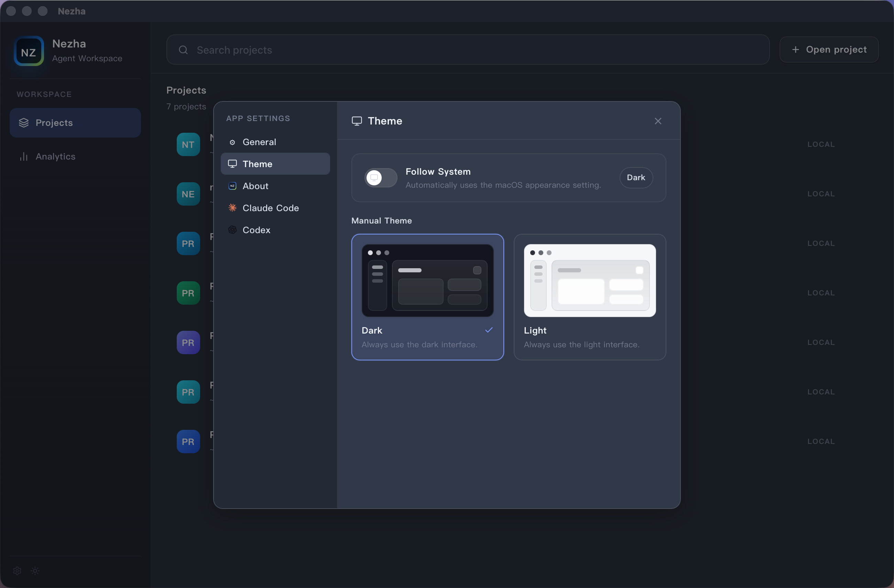Click the Claude Code asterisk icon

232,208
